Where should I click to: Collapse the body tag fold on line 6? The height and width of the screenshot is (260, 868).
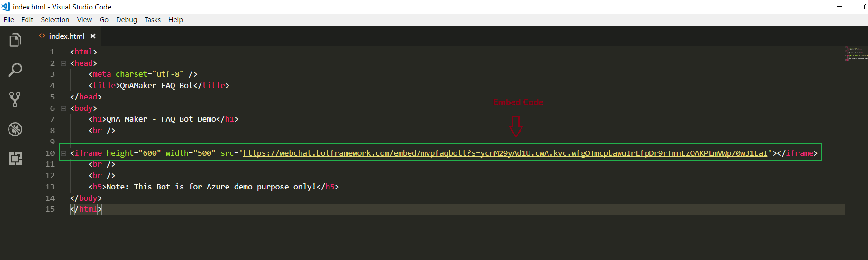point(64,108)
